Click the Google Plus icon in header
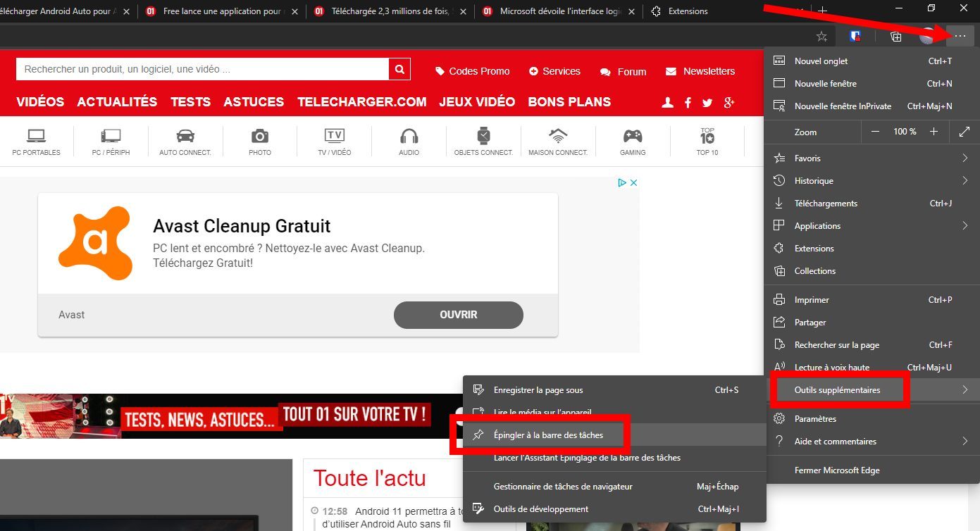Viewport: 980px width, 531px height. pyautogui.click(x=728, y=103)
